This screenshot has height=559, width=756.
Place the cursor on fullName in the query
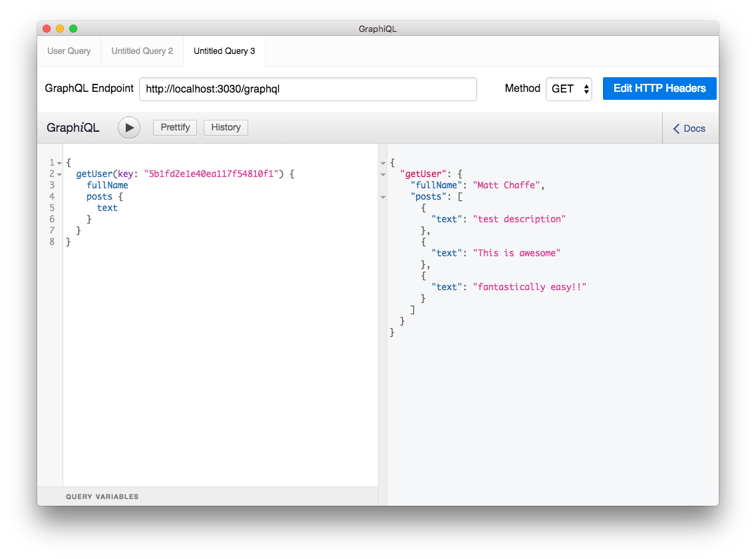[x=107, y=185]
